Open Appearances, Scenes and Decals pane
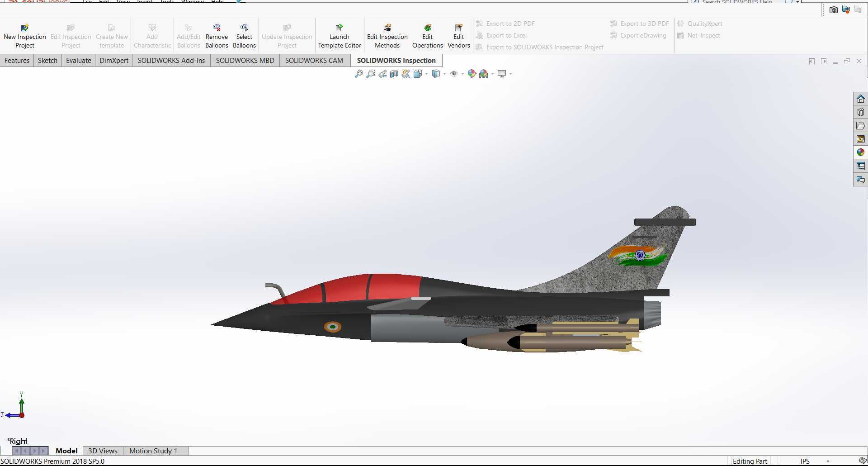The width and height of the screenshot is (868, 466). click(860, 152)
